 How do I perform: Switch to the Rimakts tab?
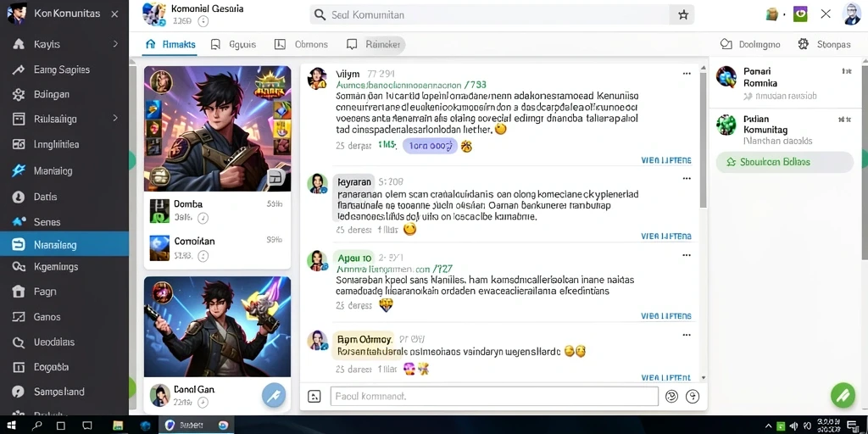tap(170, 45)
